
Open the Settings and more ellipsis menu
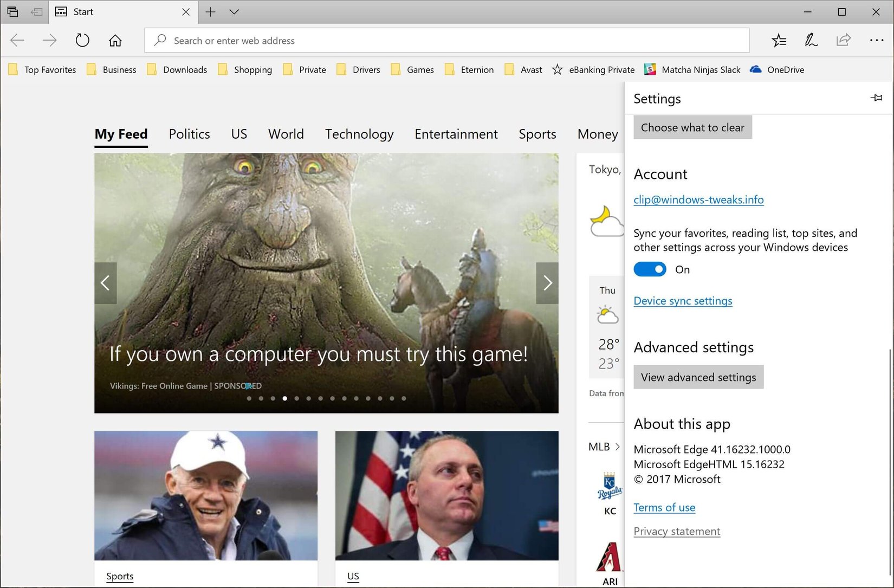[x=876, y=40]
